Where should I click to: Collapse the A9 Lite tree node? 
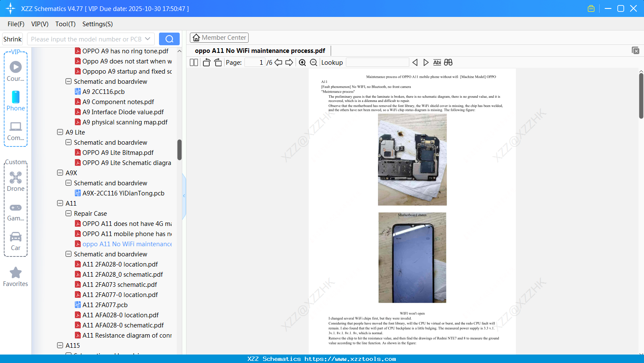coord(60,132)
